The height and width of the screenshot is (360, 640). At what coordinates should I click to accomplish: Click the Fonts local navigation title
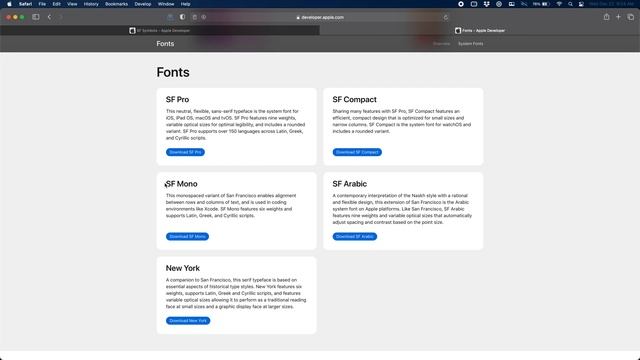click(165, 44)
